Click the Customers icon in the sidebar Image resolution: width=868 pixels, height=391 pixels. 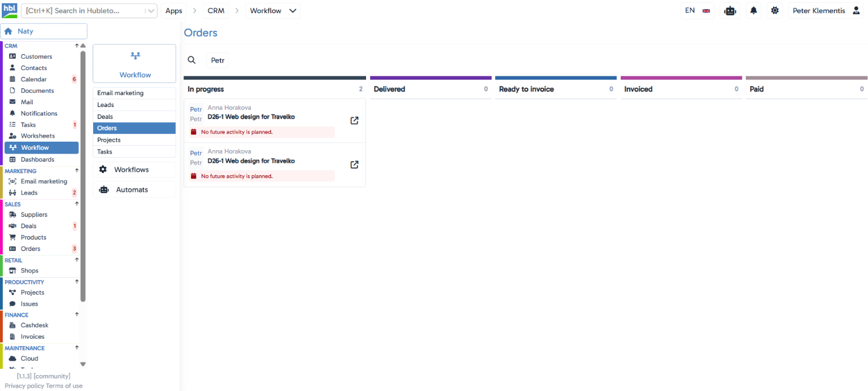point(13,56)
